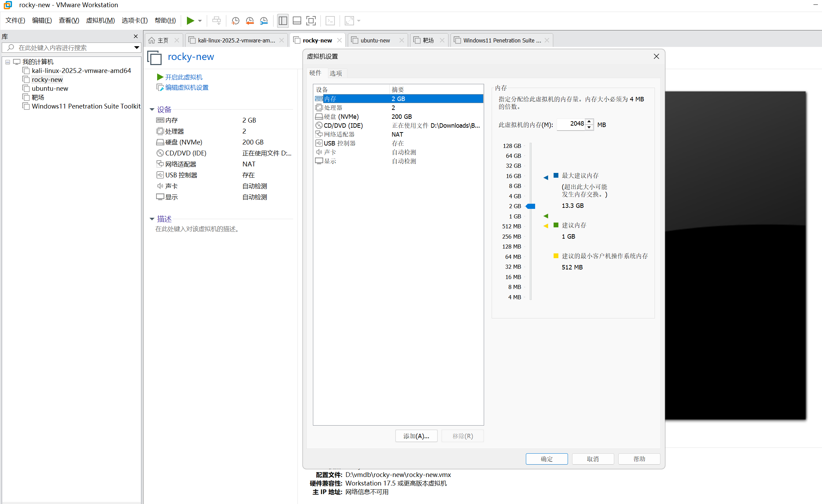Image resolution: width=822 pixels, height=504 pixels.
Task: Select CD/DVD (IDE) row in device list
Action: tap(399, 125)
